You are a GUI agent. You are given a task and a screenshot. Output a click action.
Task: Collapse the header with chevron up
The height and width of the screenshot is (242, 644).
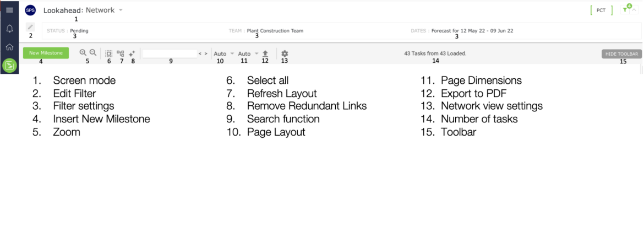point(635,10)
